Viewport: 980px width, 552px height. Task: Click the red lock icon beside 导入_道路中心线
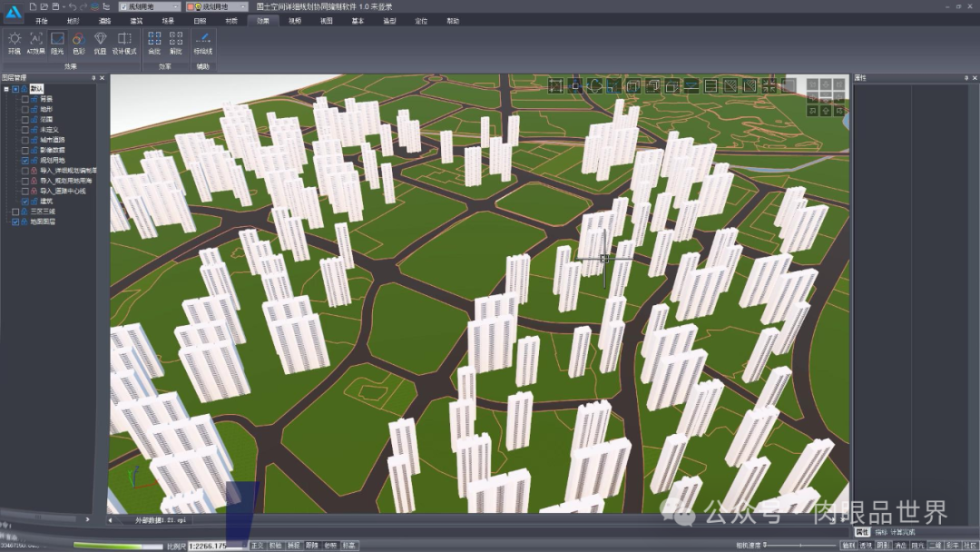[34, 191]
